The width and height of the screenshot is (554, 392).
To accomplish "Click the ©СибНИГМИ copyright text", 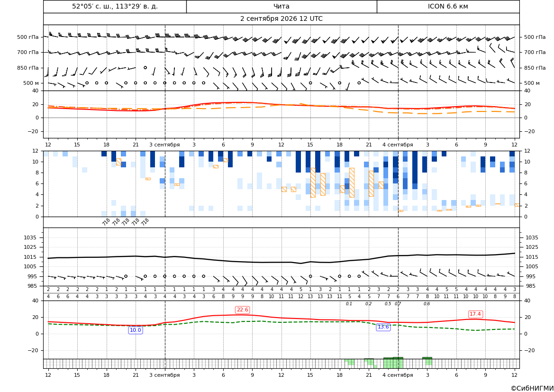I will (x=532, y=388).
